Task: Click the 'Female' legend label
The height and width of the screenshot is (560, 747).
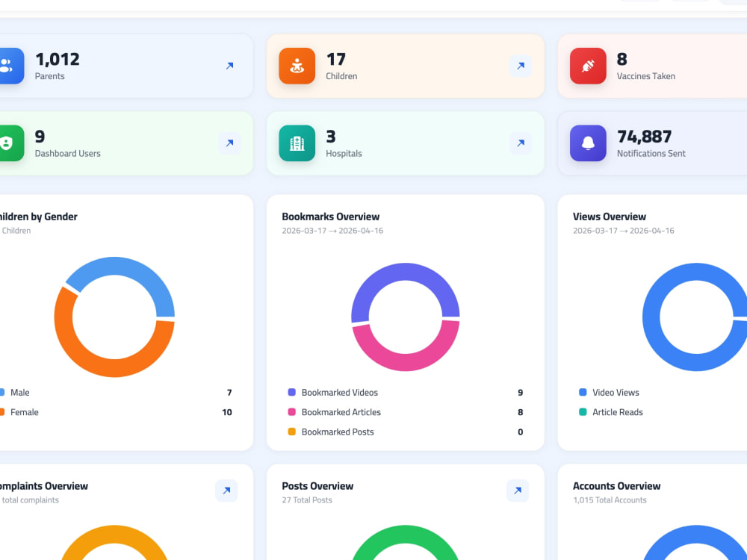Action: [25, 412]
